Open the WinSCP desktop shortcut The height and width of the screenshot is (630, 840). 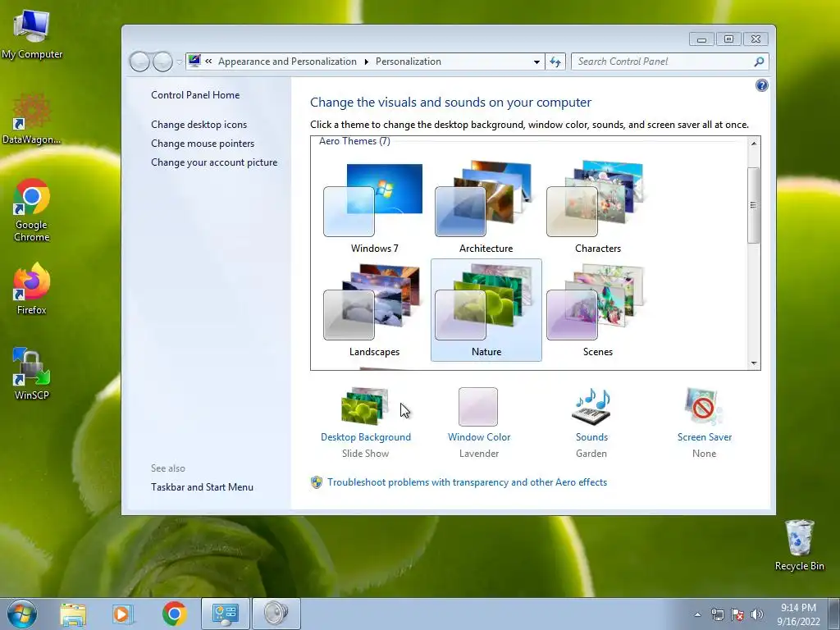coord(32,374)
